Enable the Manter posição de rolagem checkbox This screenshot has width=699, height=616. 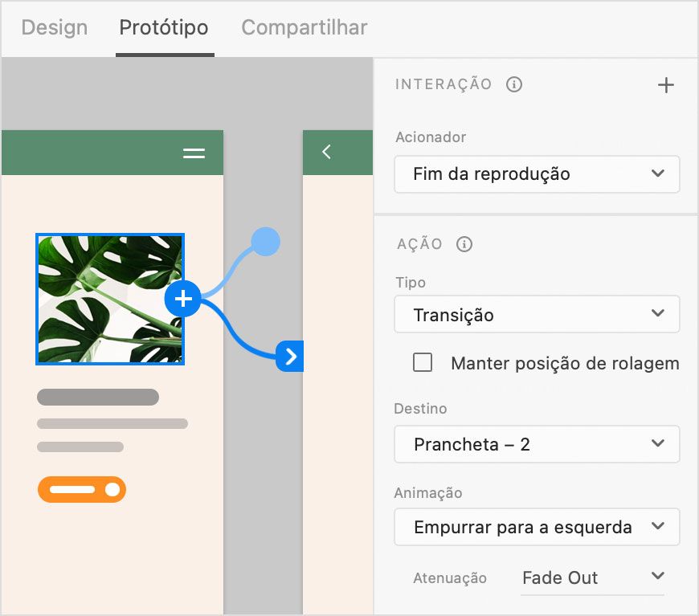coord(423,363)
